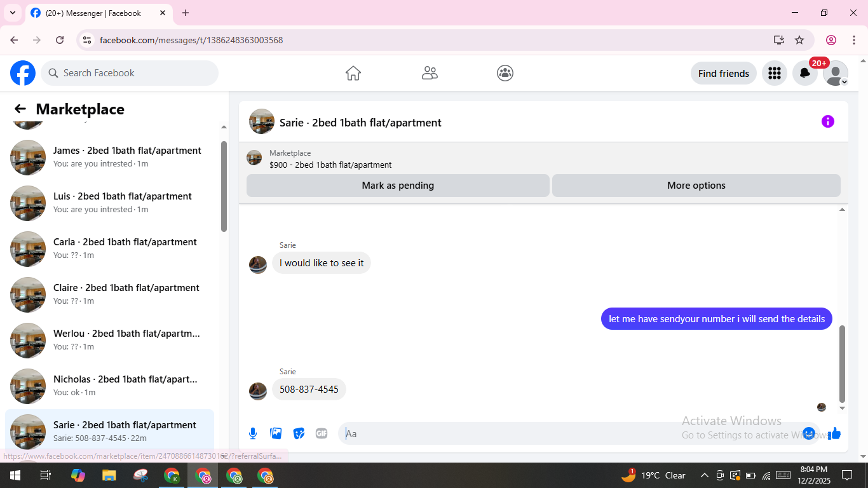The image size is (868, 488).
Task: Open conversation information icon
Action: click(x=827, y=121)
